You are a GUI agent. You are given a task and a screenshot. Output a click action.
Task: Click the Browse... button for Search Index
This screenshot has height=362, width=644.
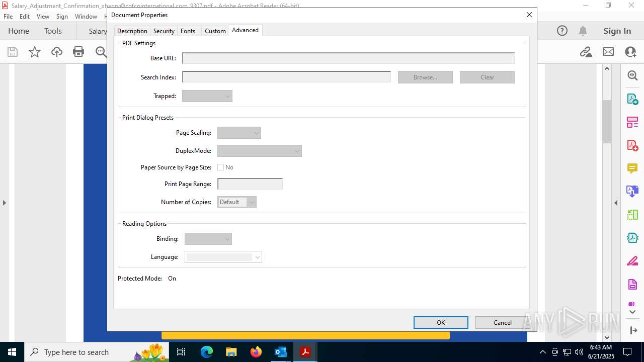(x=425, y=77)
